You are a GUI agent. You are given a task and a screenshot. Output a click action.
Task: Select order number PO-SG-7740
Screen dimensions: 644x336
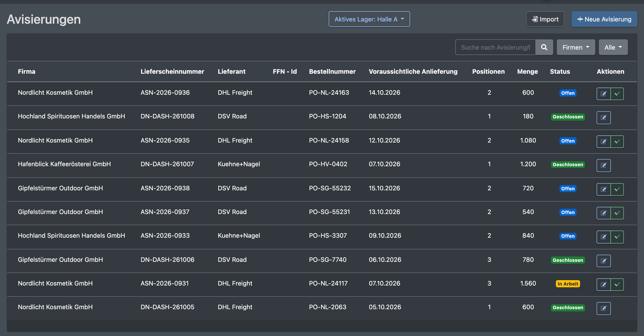(328, 260)
